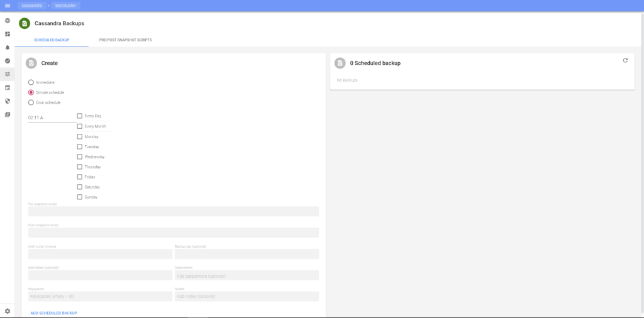The image size is (644, 318).
Task: Open the check-circle sidebar icon
Action: click(x=8, y=61)
